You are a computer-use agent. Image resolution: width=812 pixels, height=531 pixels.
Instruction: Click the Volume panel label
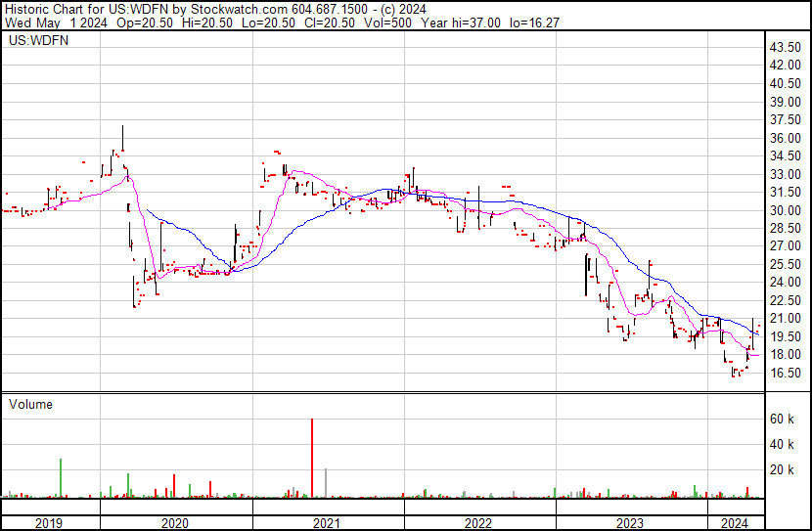pos(30,404)
